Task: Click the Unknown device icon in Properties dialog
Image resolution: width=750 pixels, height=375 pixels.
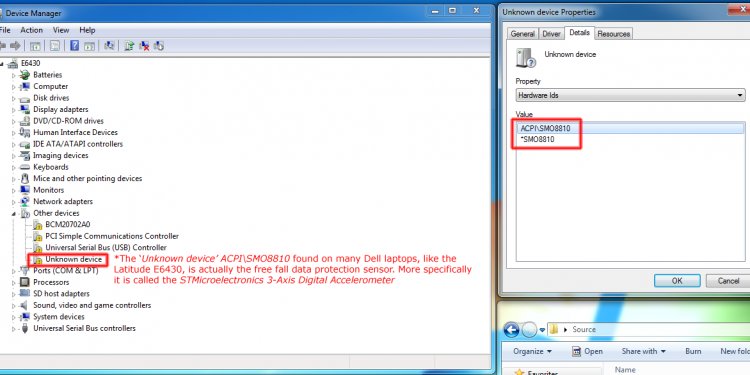Action: click(x=525, y=58)
